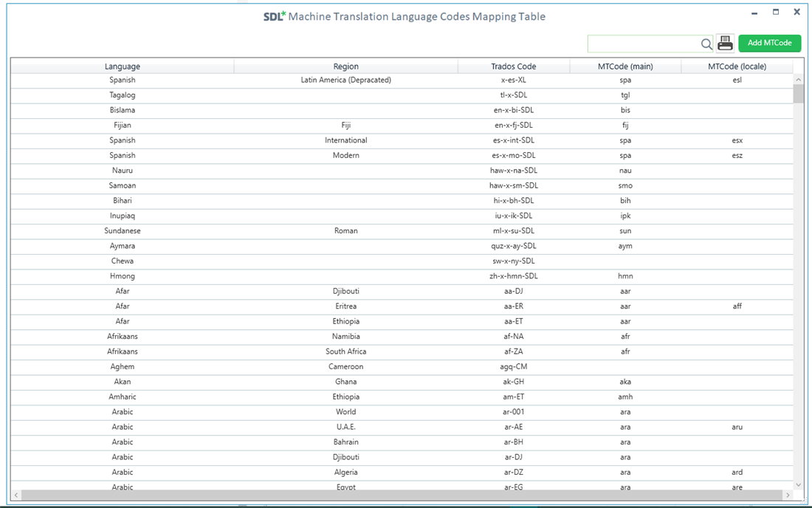The width and height of the screenshot is (812, 508).
Task: Minimize the mapping table window
Action: 754,13
